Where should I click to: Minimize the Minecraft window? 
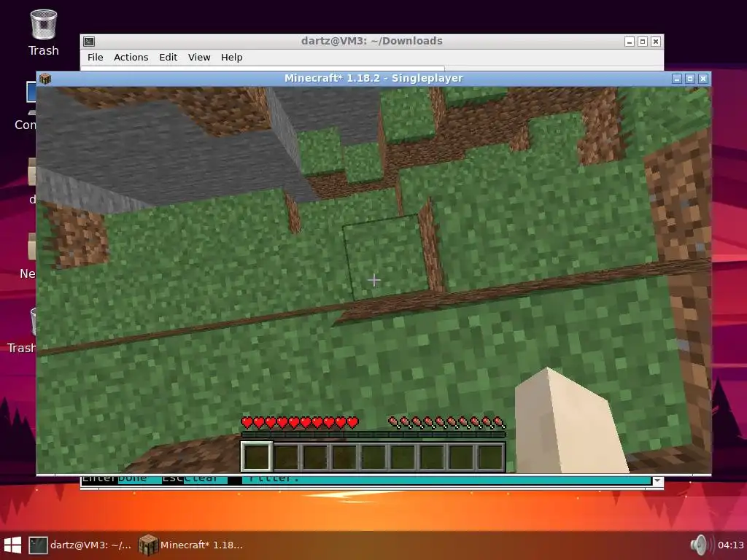[x=677, y=79]
